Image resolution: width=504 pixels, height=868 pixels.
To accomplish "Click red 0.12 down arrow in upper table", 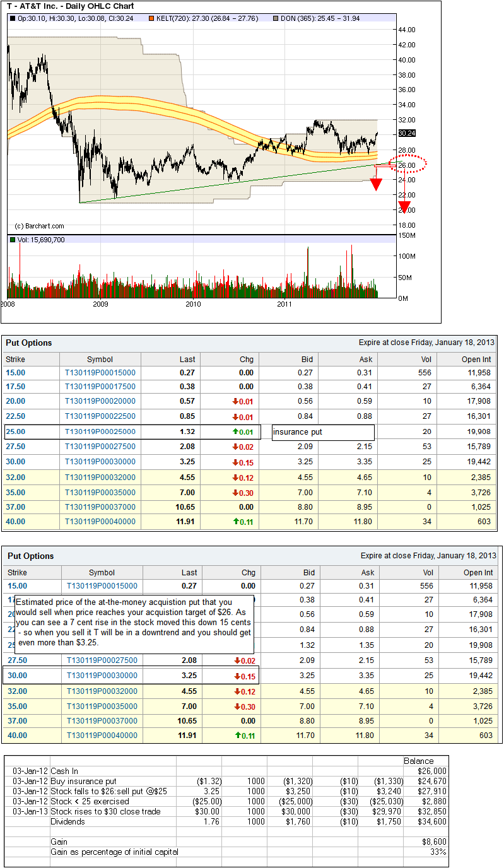I will tap(236, 478).
